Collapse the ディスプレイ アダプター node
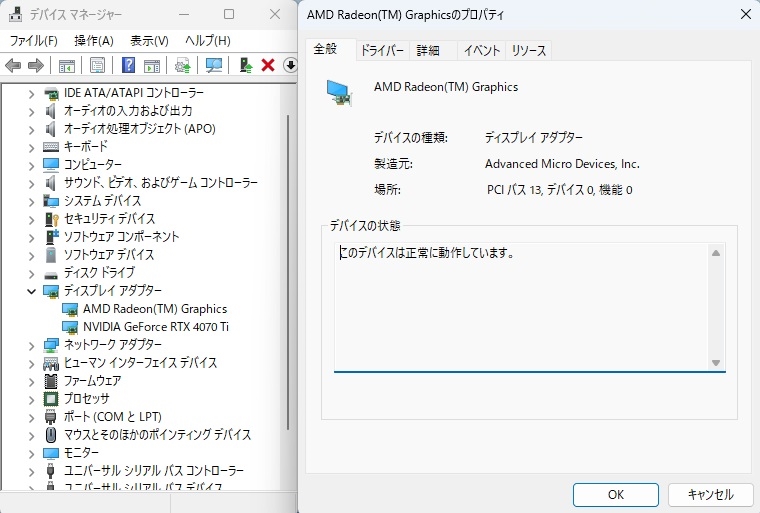Image resolution: width=760 pixels, height=513 pixels. (32, 291)
